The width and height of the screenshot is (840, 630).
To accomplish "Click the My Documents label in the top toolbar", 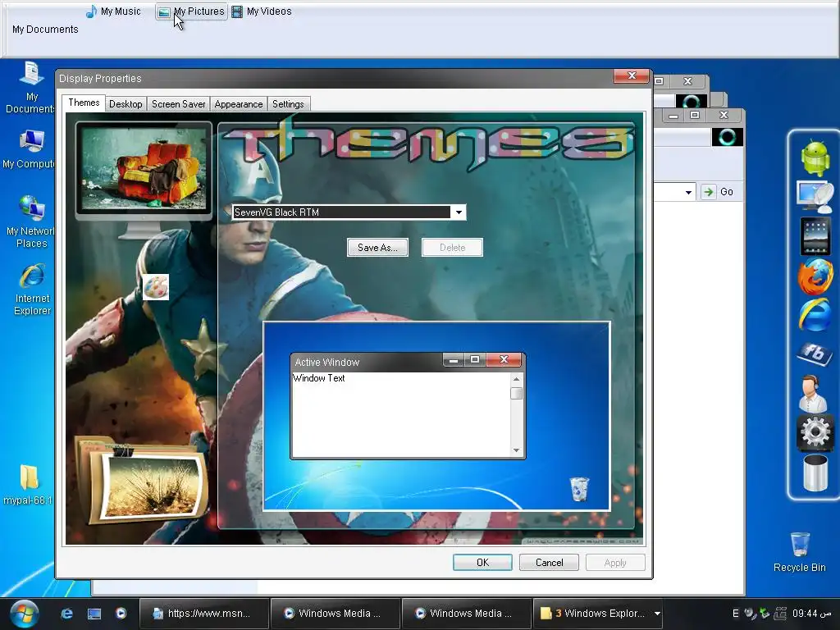I will [45, 30].
